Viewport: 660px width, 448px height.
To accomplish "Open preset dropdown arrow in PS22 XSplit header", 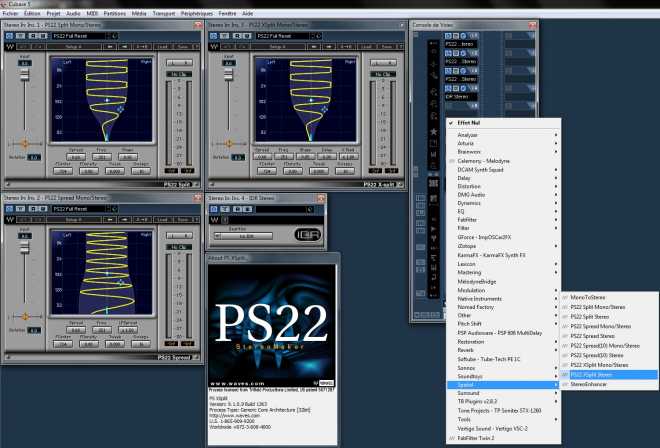I will [x=319, y=36].
